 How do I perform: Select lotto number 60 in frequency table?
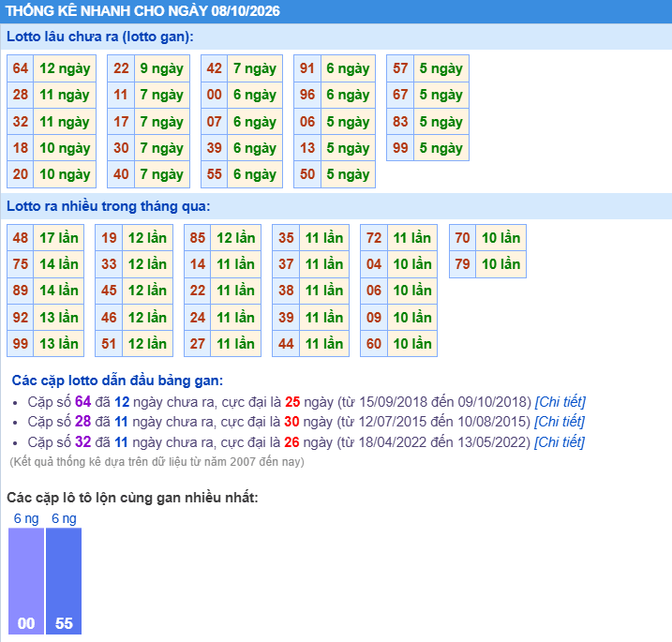coord(374,344)
